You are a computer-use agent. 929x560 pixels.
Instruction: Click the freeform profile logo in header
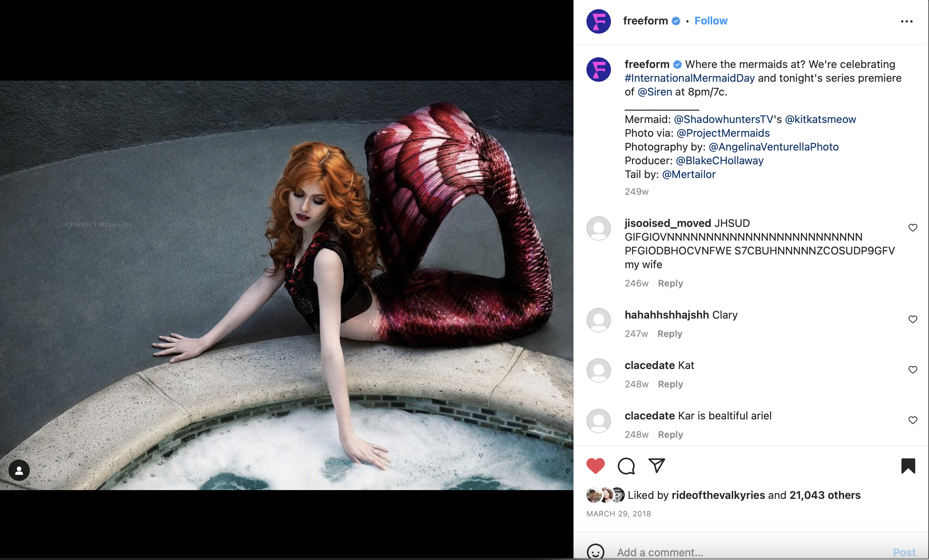click(x=598, y=21)
